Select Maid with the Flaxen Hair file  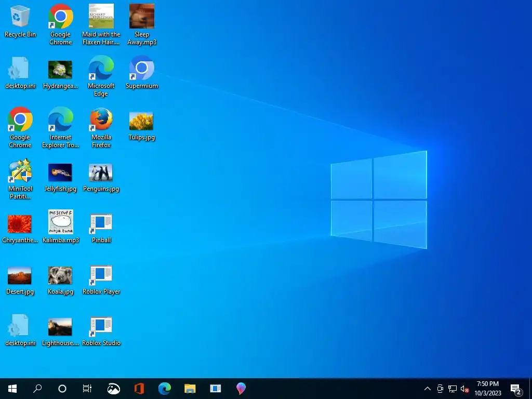[x=101, y=24]
